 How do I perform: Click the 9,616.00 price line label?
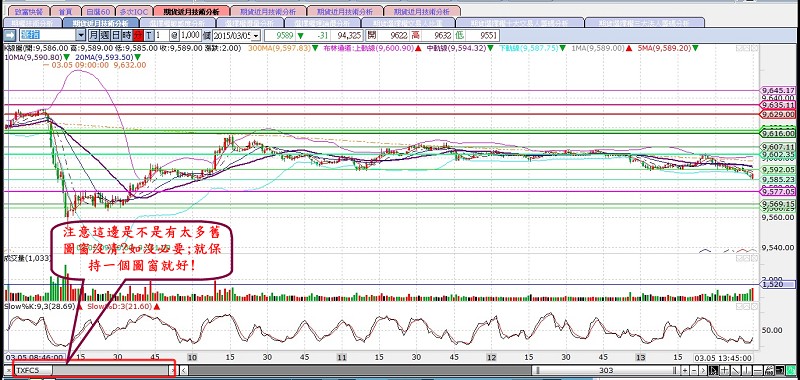(x=778, y=133)
